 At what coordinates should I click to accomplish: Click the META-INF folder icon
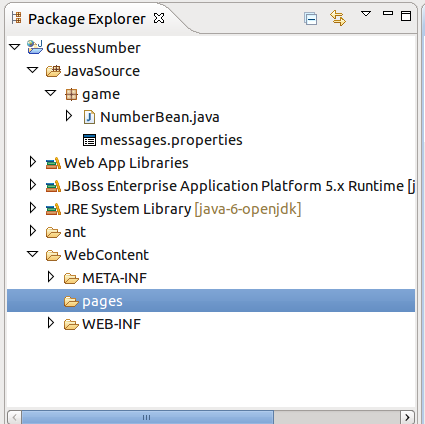[71, 278]
